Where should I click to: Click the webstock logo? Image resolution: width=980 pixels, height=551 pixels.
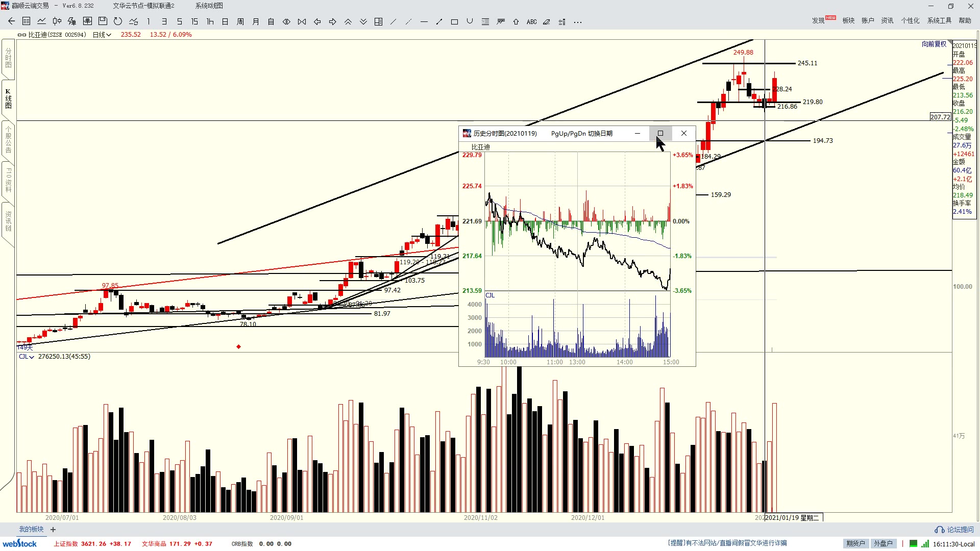point(20,543)
